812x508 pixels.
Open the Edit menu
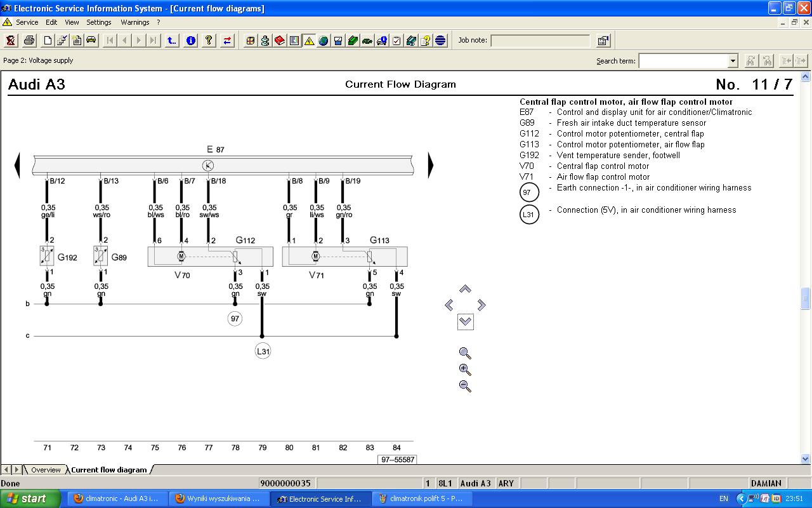51,22
